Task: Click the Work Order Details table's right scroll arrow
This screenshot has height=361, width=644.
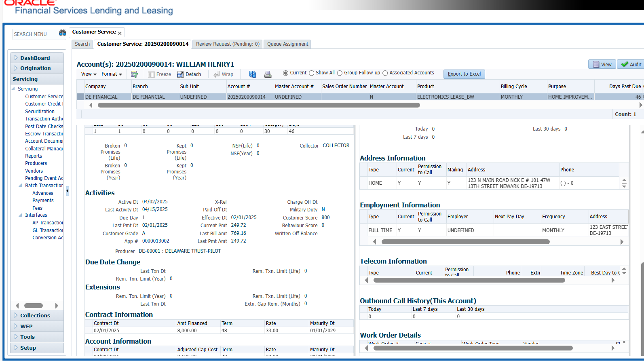Action: (x=613, y=348)
